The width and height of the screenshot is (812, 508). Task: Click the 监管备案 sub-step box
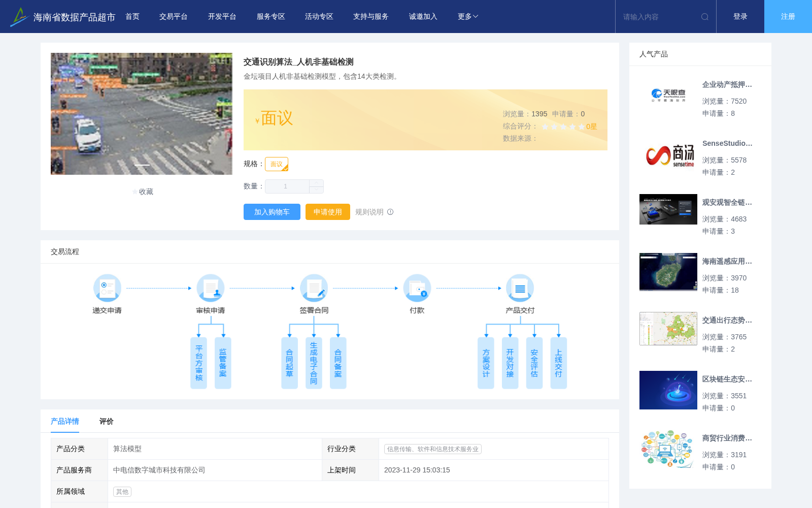pos(223,363)
